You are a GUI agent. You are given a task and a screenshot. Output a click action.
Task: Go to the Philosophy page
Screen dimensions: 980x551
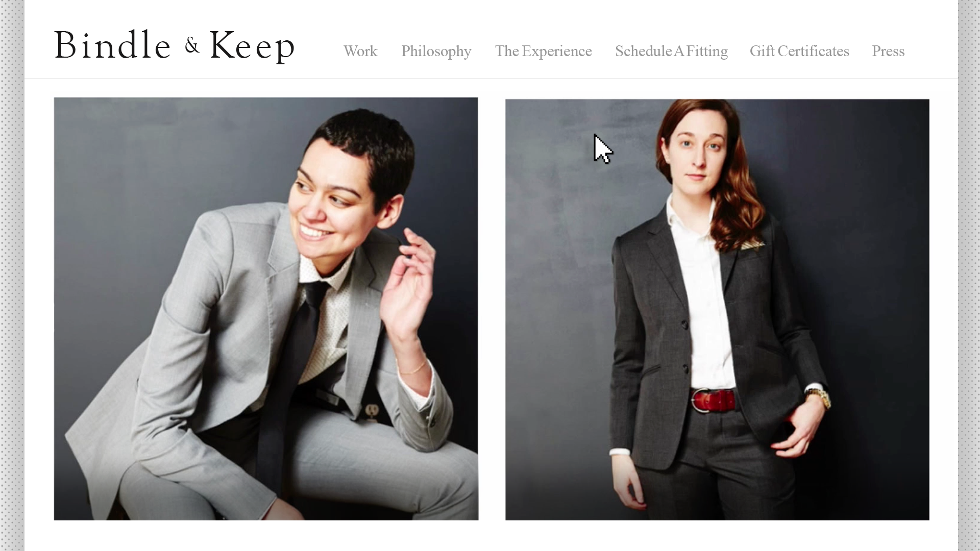pyautogui.click(x=436, y=52)
